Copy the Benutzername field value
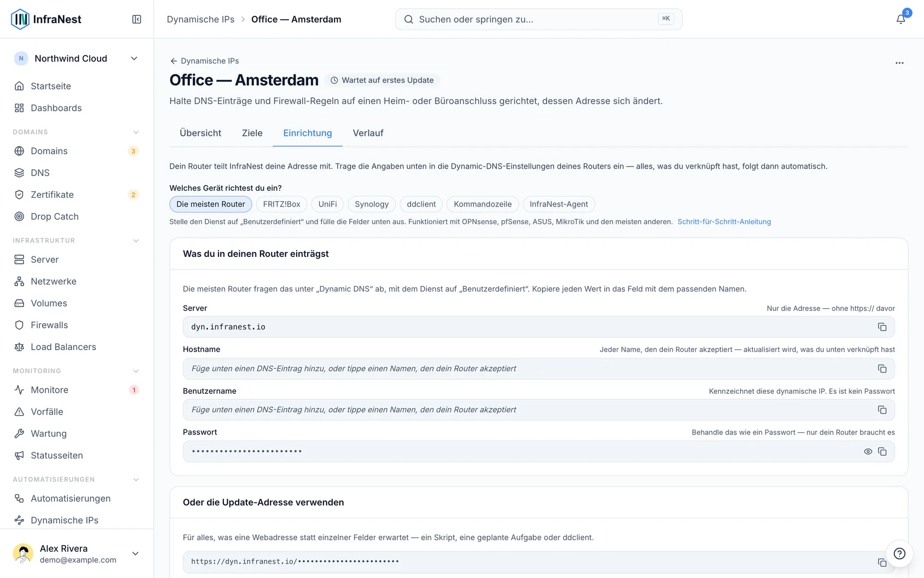 [x=882, y=410]
